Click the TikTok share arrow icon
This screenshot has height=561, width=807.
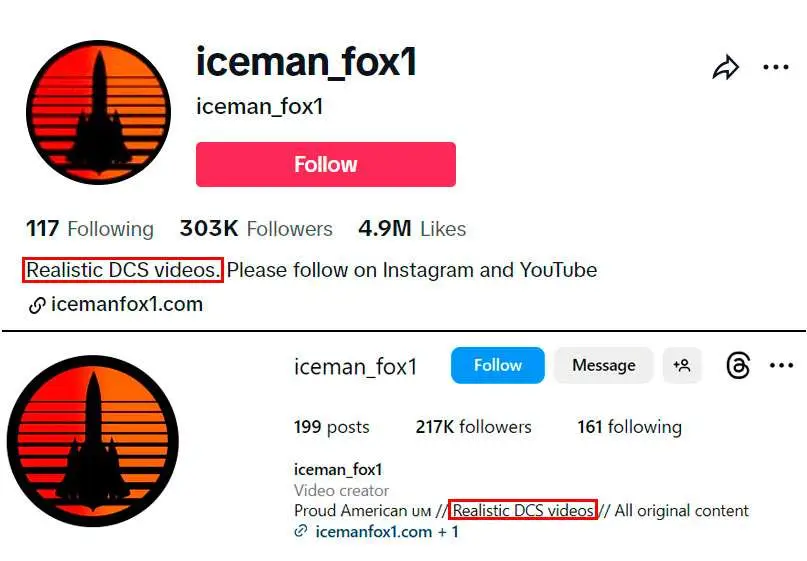726,68
